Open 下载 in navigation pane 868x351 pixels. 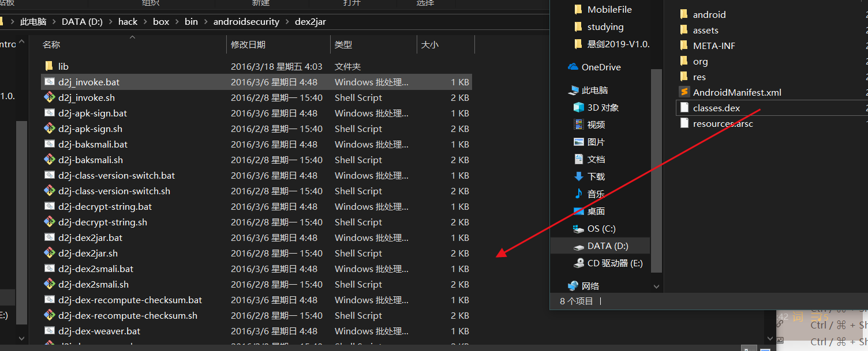pos(596,176)
